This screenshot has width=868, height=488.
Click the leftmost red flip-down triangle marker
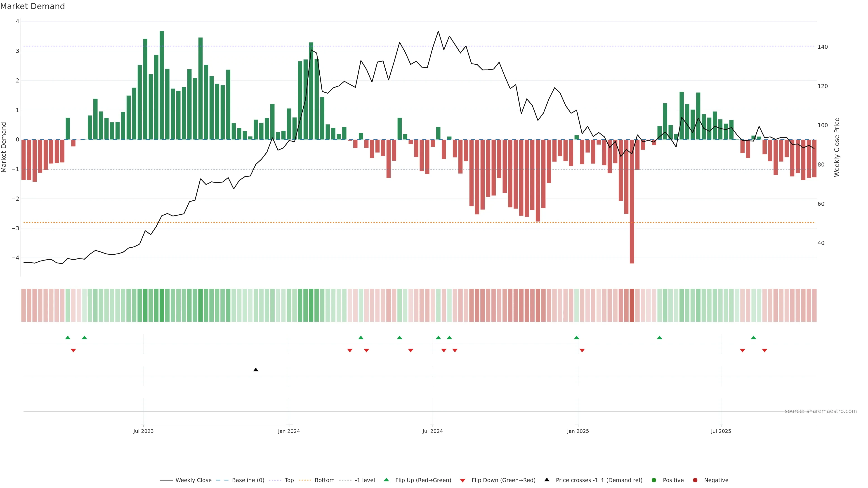(73, 351)
